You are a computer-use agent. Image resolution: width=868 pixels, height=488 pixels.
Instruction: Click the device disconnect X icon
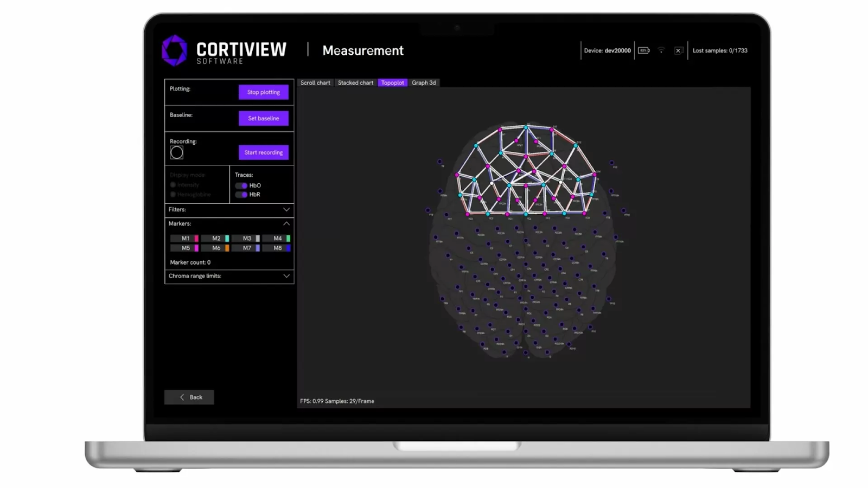point(678,50)
